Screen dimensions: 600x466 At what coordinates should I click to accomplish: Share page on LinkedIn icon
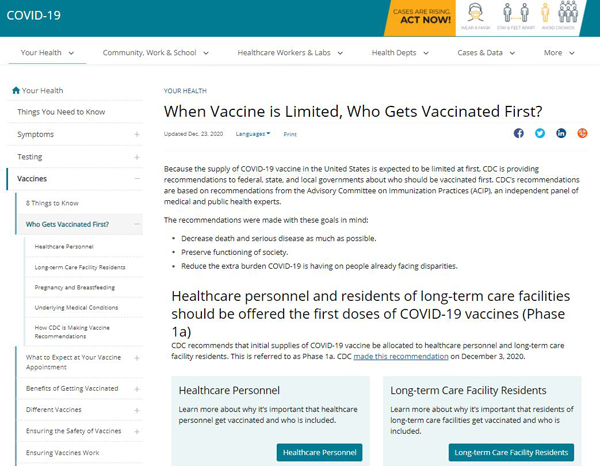pyautogui.click(x=561, y=133)
